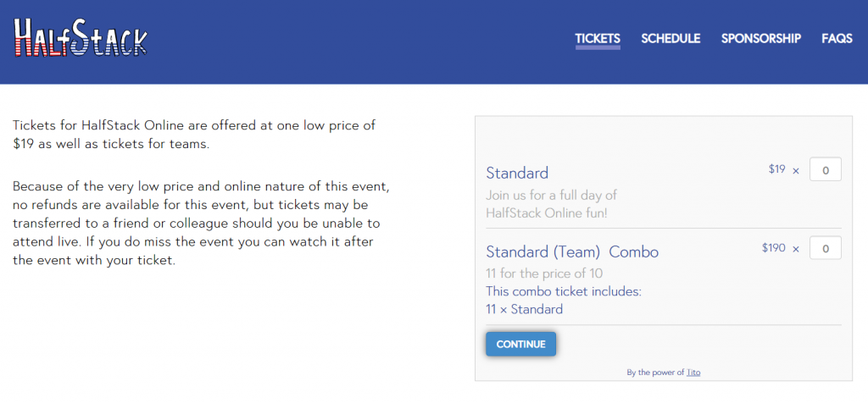Open the Tito link
Screen dimensions: 868x403
(693, 373)
